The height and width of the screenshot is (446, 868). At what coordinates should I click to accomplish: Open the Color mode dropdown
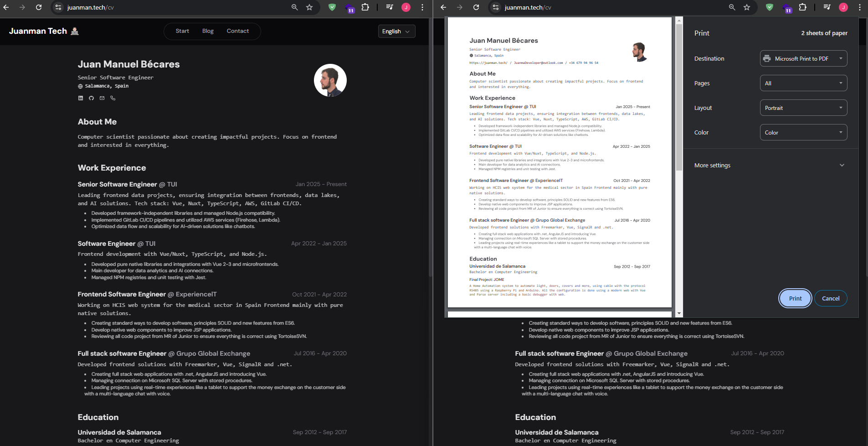coord(803,132)
